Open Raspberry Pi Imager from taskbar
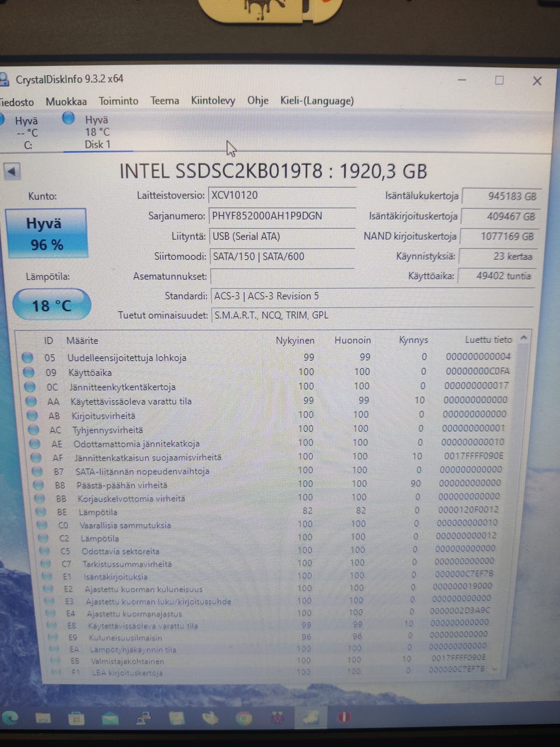The width and height of the screenshot is (560, 747). pos(277,718)
